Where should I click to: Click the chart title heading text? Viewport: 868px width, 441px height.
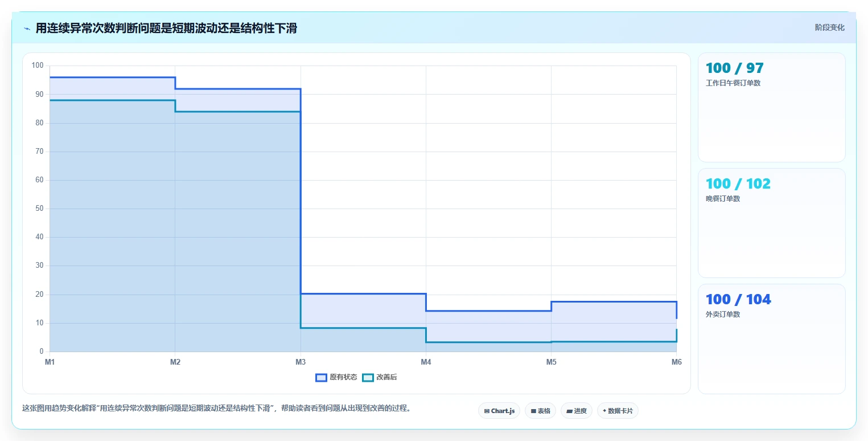[166, 28]
